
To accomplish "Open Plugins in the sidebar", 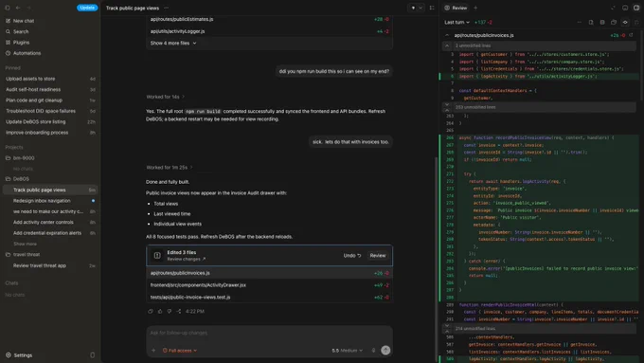I will 21,42.
